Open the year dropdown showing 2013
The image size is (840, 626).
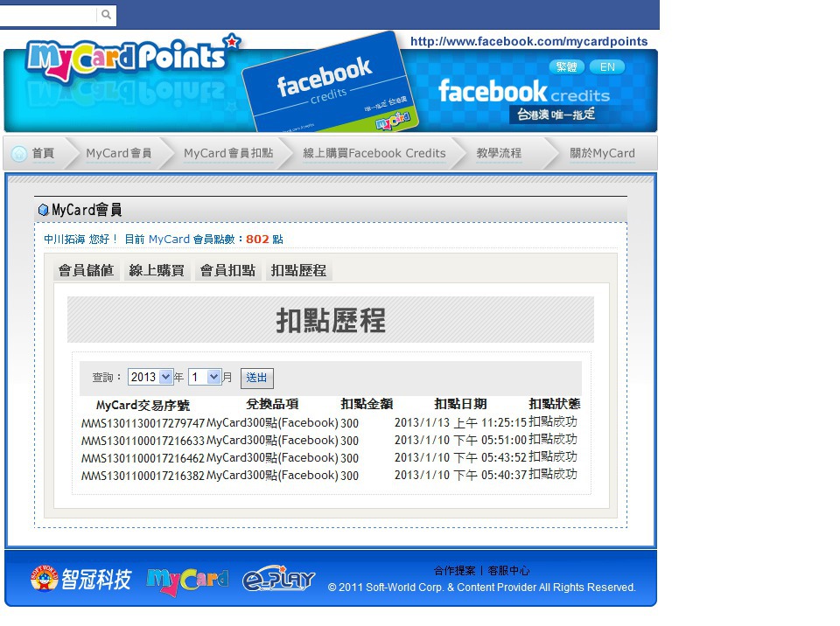coord(150,377)
